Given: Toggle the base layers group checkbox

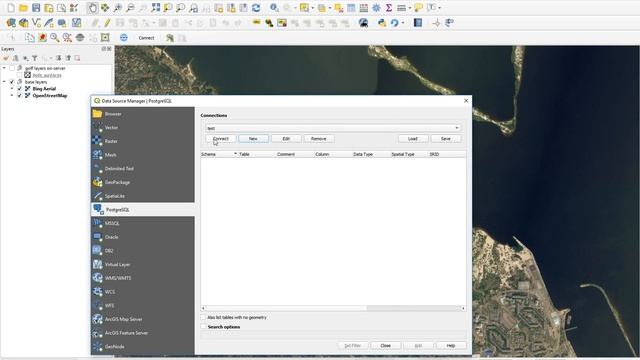Looking at the screenshot, I should (12, 82).
